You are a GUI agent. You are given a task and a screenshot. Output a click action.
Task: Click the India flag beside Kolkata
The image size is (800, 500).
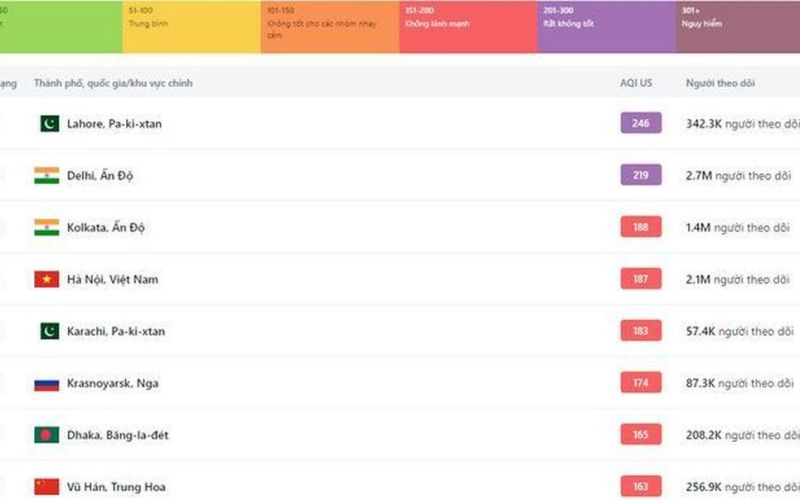click(46, 228)
